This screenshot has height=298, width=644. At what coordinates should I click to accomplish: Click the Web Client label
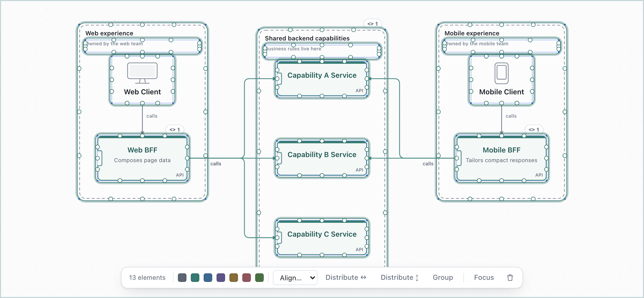142,92
